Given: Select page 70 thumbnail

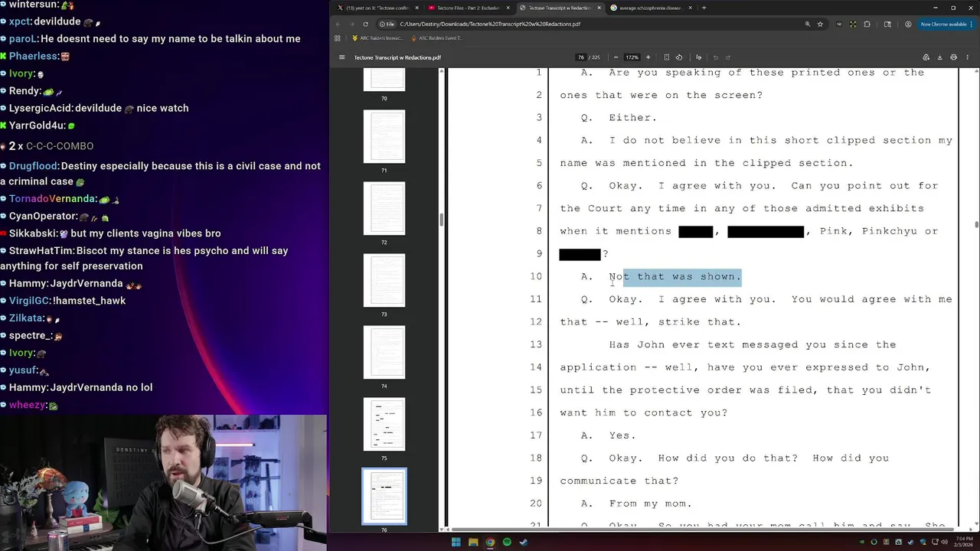Looking at the screenshot, I should [x=384, y=80].
